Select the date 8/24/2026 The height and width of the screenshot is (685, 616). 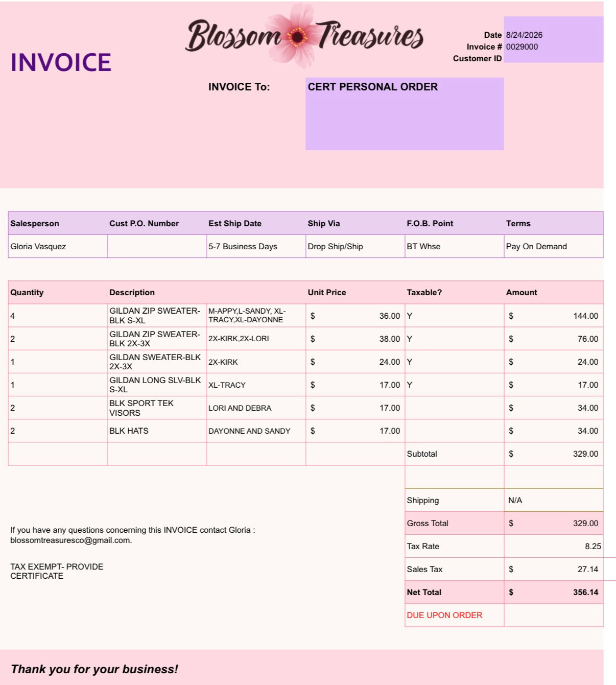[524, 35]
